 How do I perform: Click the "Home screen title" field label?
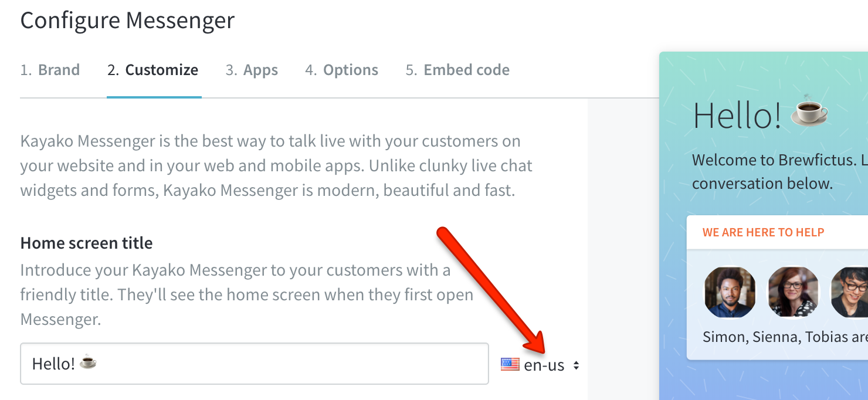(86, 243)
